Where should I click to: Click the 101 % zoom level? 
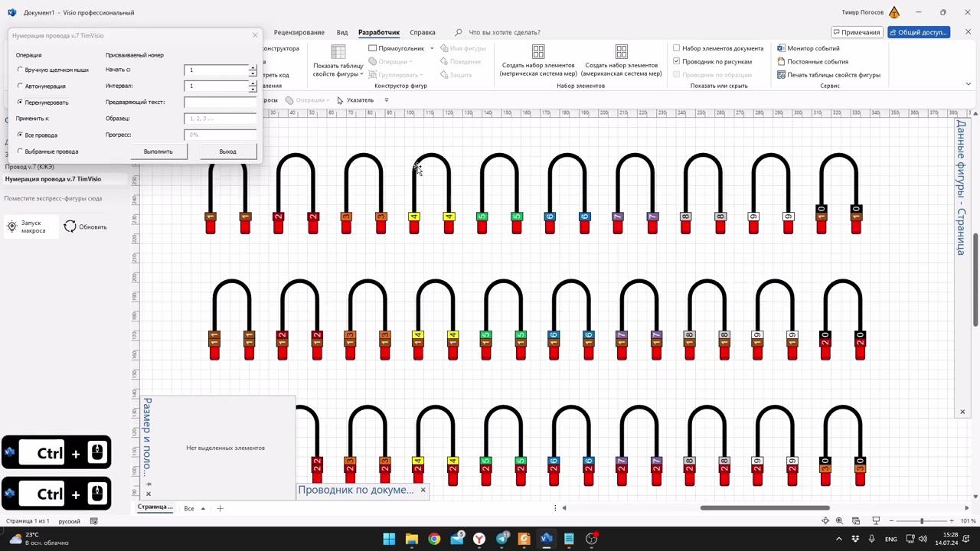[968, 521]
